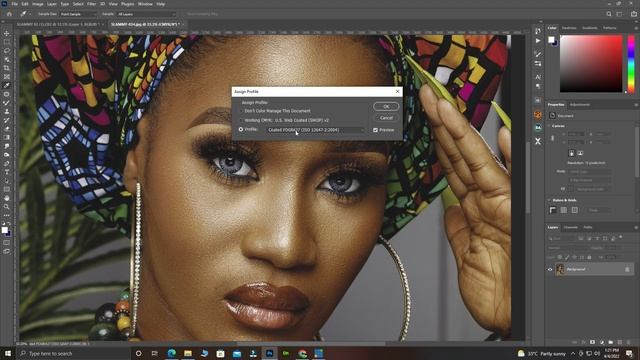Open the Actions play-arrow panel icon

(538, 41)
